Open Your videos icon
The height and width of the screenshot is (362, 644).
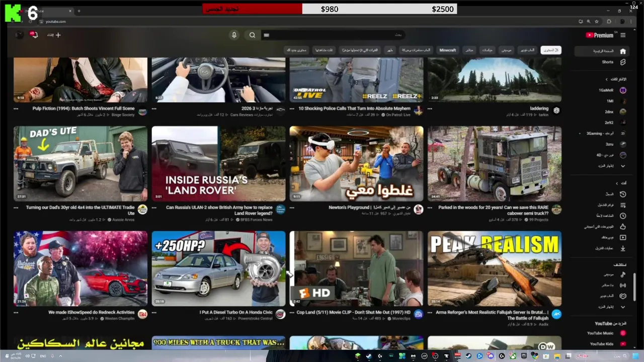tap(623, 237)
